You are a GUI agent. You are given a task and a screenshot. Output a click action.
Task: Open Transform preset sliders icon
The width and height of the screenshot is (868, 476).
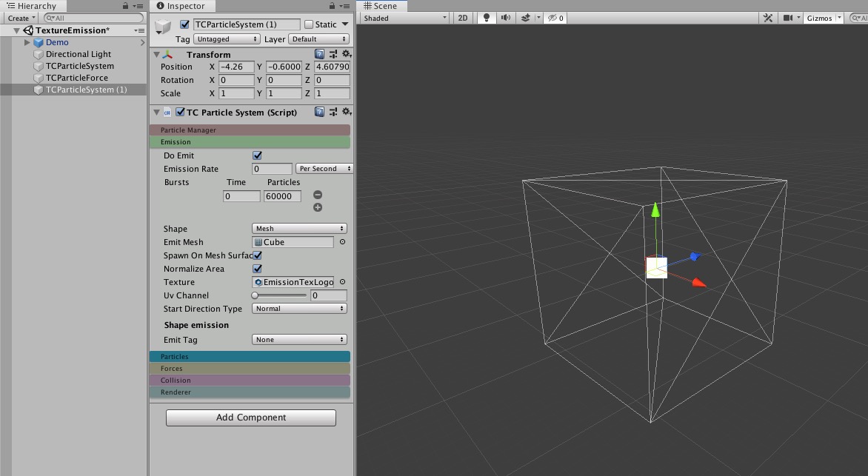pos(333,54)
